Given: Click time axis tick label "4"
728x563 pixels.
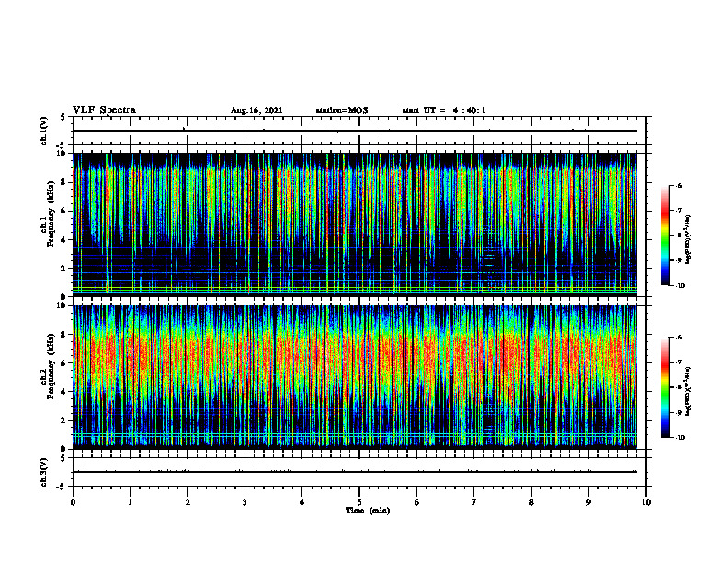Looking at the screenshot, I should [x=302, y=502].
